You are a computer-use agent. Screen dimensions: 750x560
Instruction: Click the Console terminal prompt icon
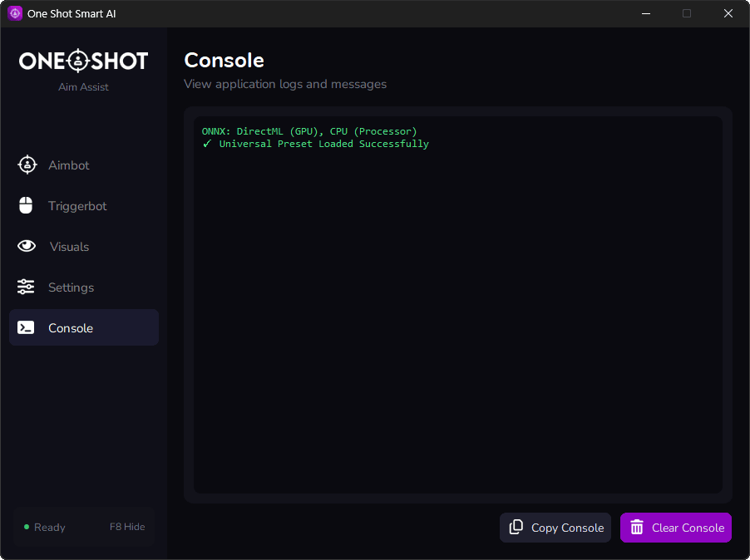point(27,328)
